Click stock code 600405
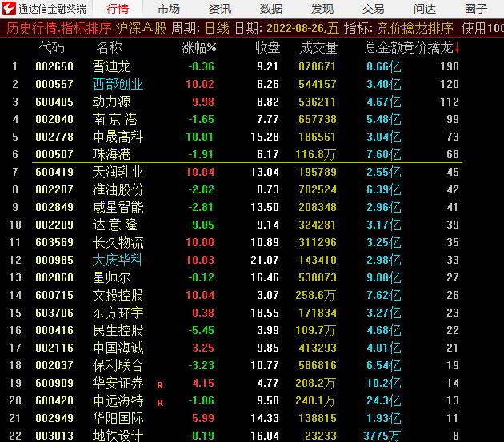 [x=54, y=102]
